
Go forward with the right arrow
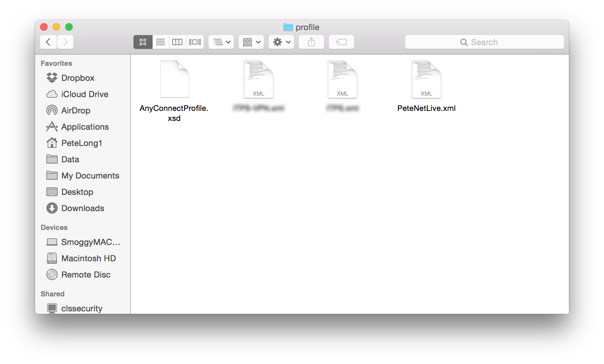point(65,42)
